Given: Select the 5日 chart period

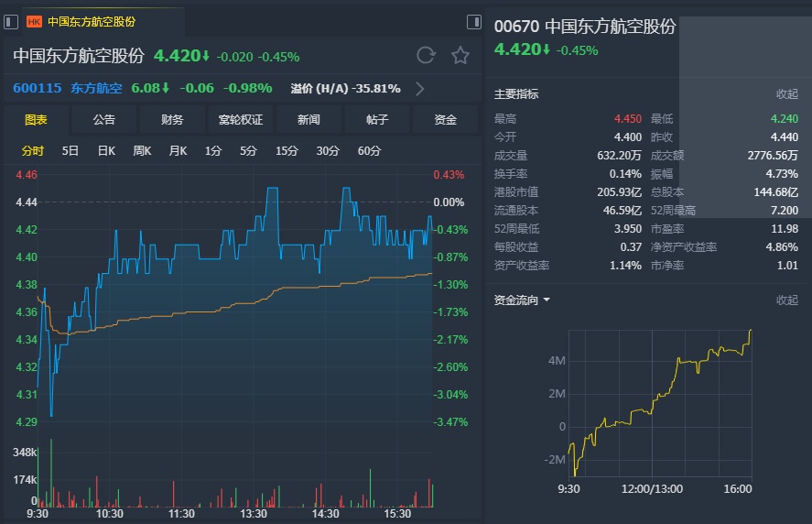Looking at the screenshot, I should pyautogui.click(x=70, y=151).
